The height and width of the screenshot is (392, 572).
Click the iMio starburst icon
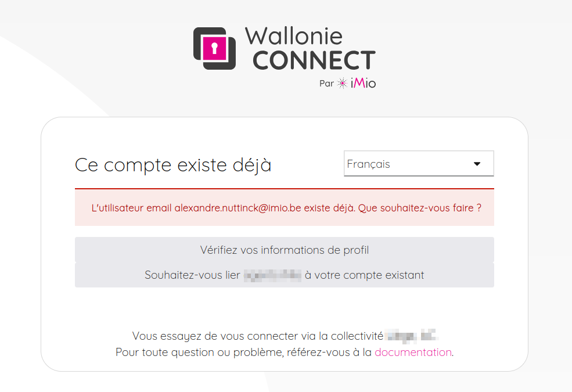343,84
